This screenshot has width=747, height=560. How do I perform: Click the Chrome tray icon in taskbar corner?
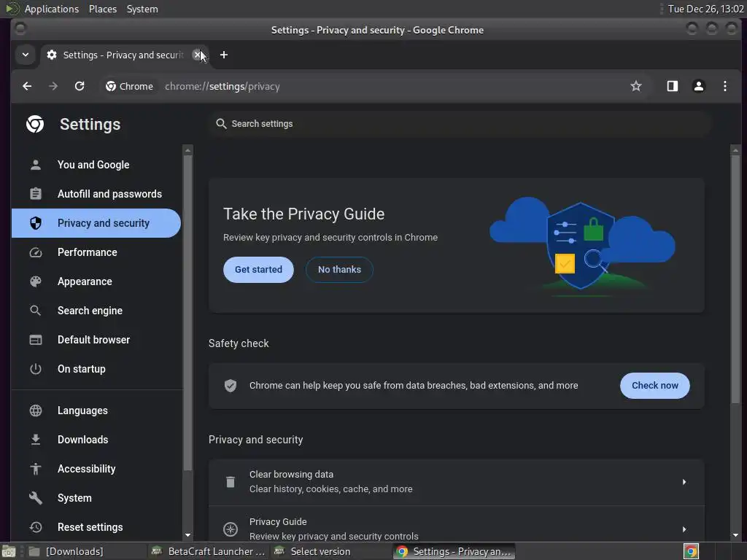(x=691, y=551)
